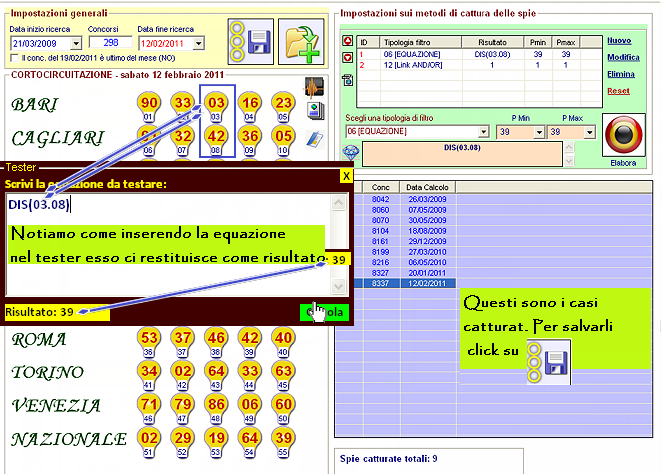Click the waveform icon next to Bari row
Viewport: 661px width, 474px height.
click(x=316, y=88)
